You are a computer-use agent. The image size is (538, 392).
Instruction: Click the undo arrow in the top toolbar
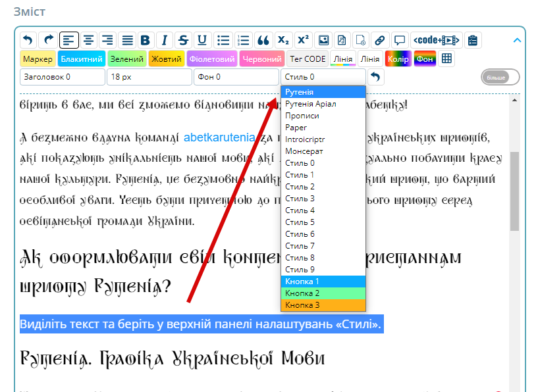point(28,40)
